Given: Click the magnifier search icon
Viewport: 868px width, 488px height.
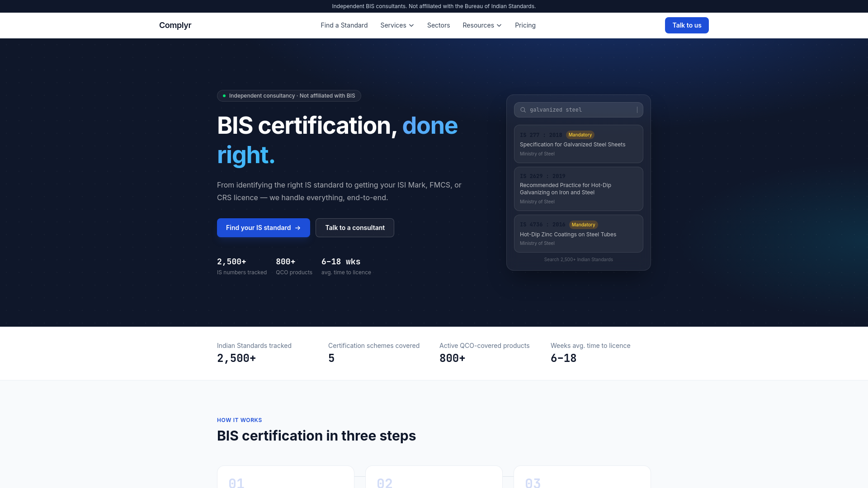Looking at the screenshot, I should point(523,110).
